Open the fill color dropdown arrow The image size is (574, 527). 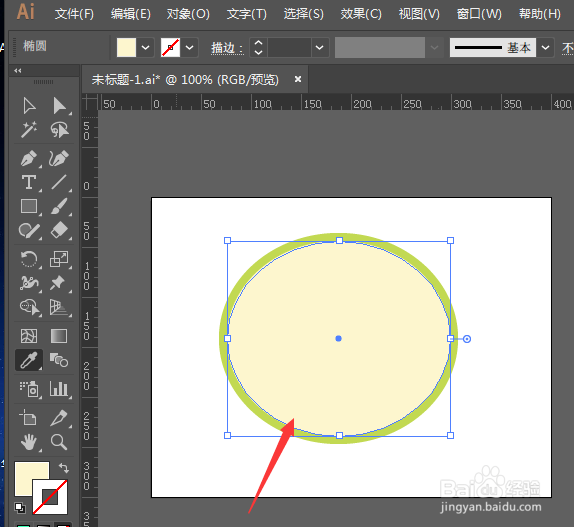(145, 48)
